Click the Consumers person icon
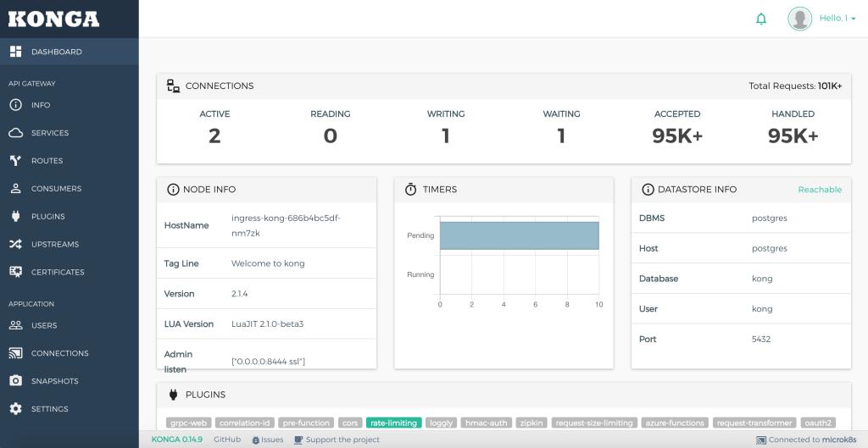This screenshot has width=868, height=448. [15, 188]
